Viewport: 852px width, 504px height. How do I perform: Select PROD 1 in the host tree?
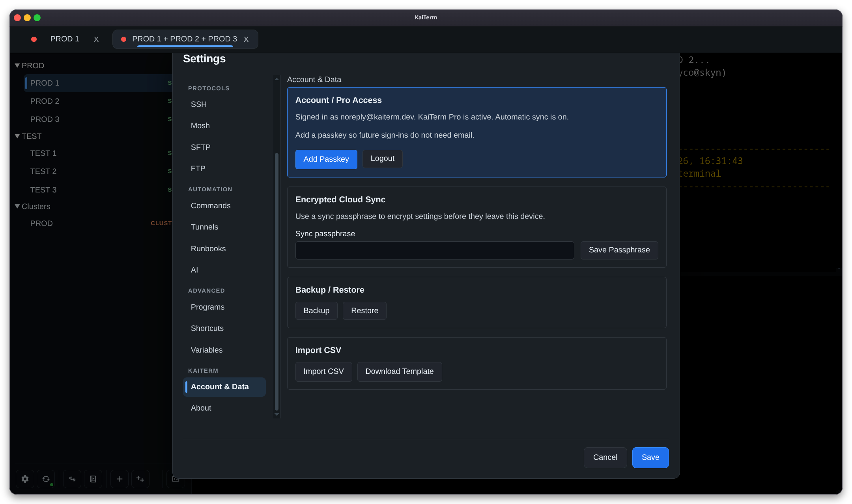pyautogui.click(x=98, y=83)
